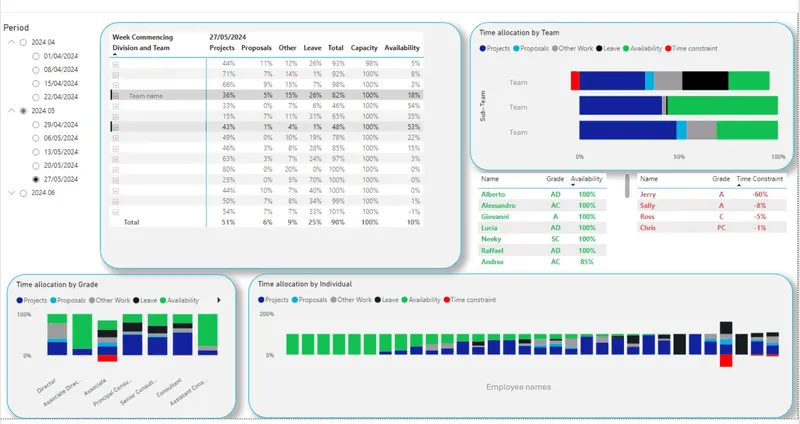Expand the matrix row showing 66% Projects
The height and width of the screenshot is (424, 800).
(116, 85)
